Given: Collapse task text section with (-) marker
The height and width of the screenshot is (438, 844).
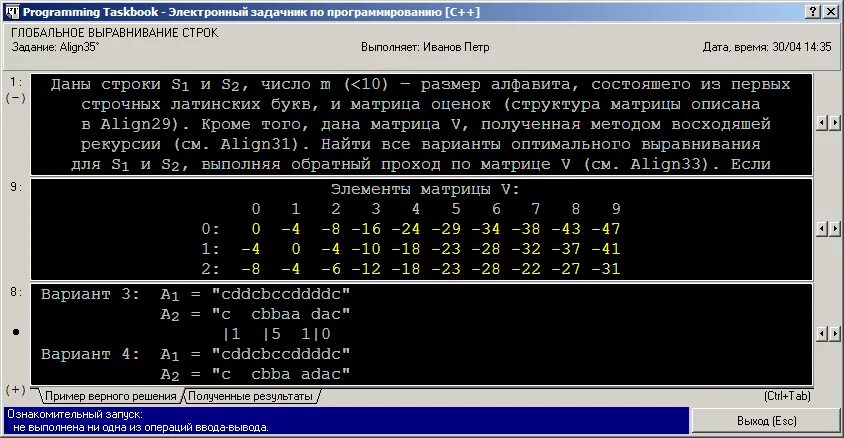Looking at the screenshot, I should coord(16,98).
